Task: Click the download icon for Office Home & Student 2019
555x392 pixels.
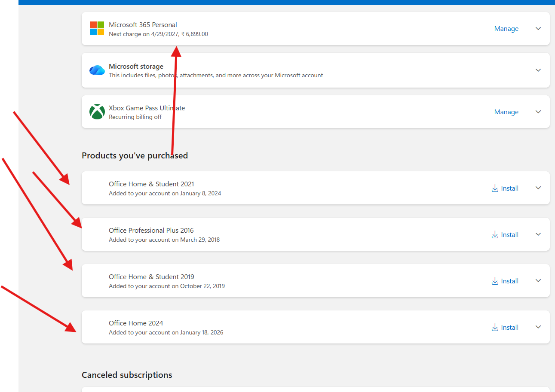Action: click(x=495, y=281)
